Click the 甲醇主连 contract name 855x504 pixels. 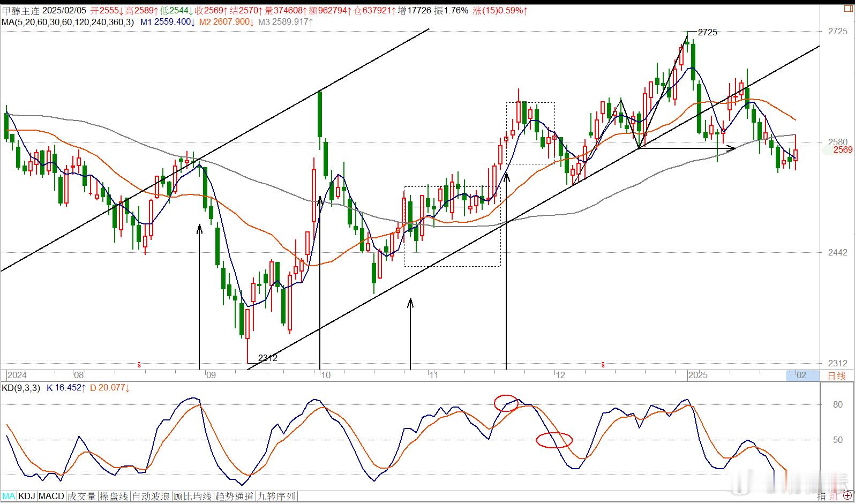click(x=20, y=10)
